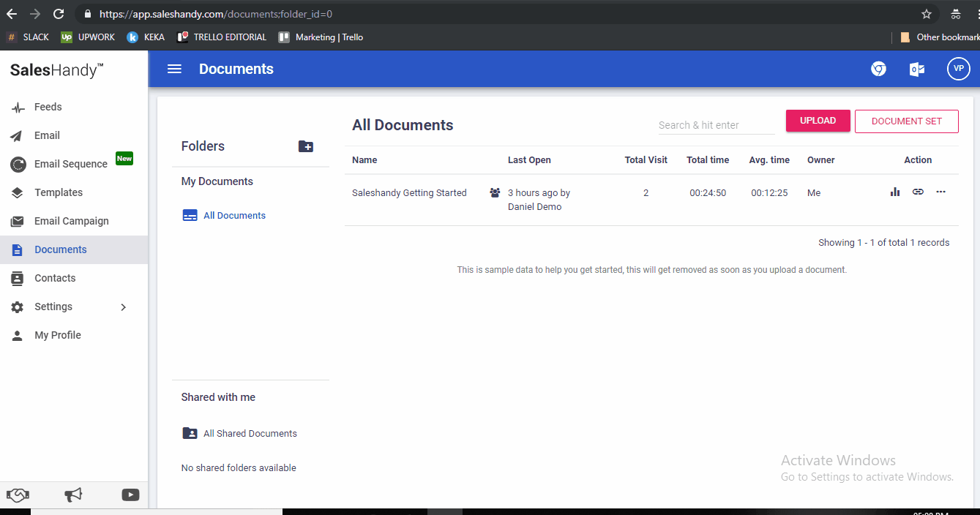Go back in the browser
This screenshot has width=980, height=515.
click(12, 14)
